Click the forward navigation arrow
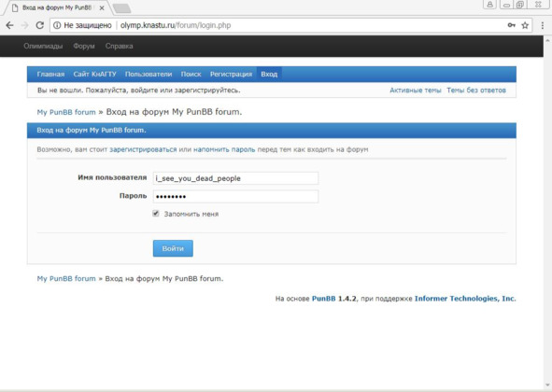 pyautogui.click(x=24, y=25)
